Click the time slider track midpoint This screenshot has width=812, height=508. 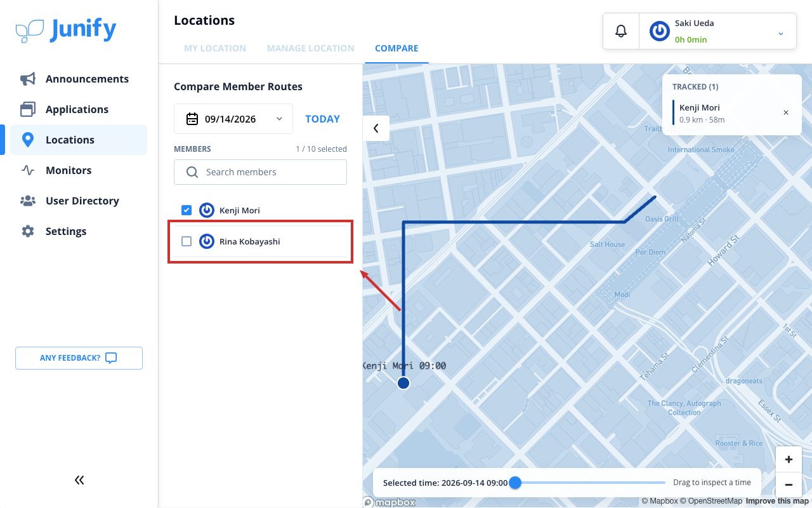(x=590, y=483)
